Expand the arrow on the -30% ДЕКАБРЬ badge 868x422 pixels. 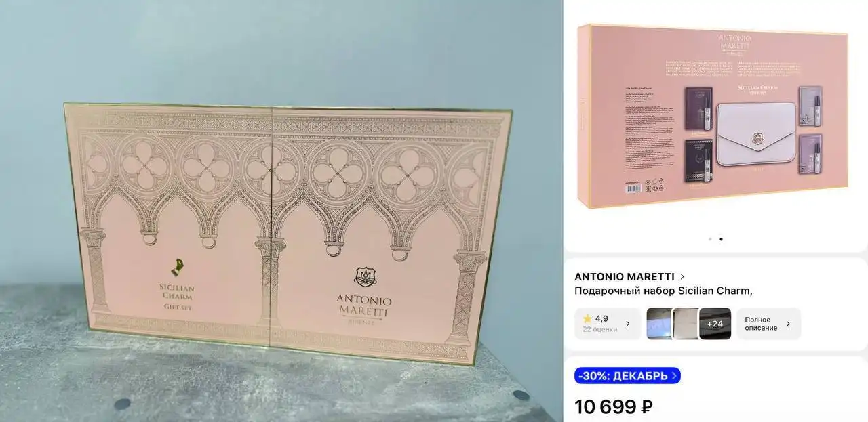(673, 376)
